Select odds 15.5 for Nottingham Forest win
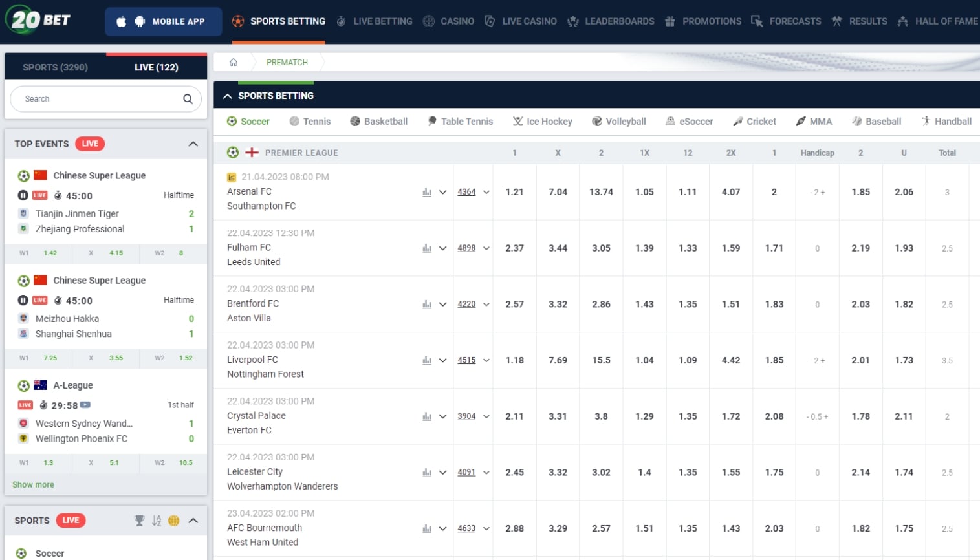 pos(602,360)
